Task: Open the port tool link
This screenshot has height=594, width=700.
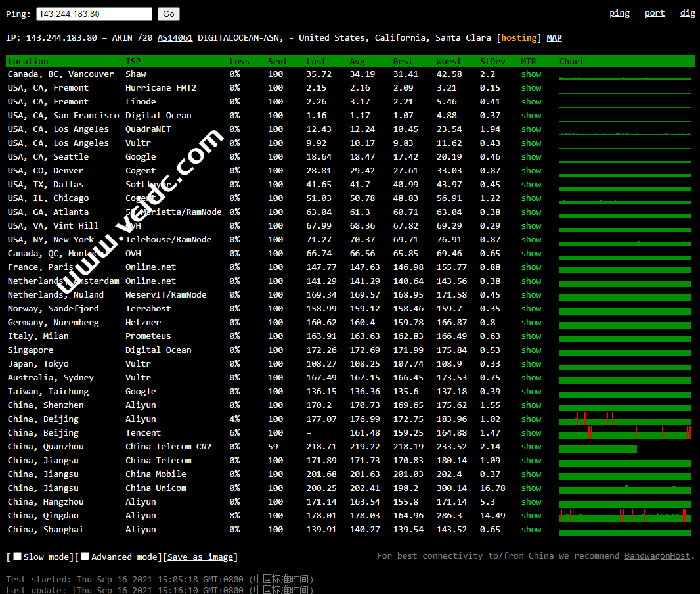Action: pyautogui.click(x=654, y=13)
